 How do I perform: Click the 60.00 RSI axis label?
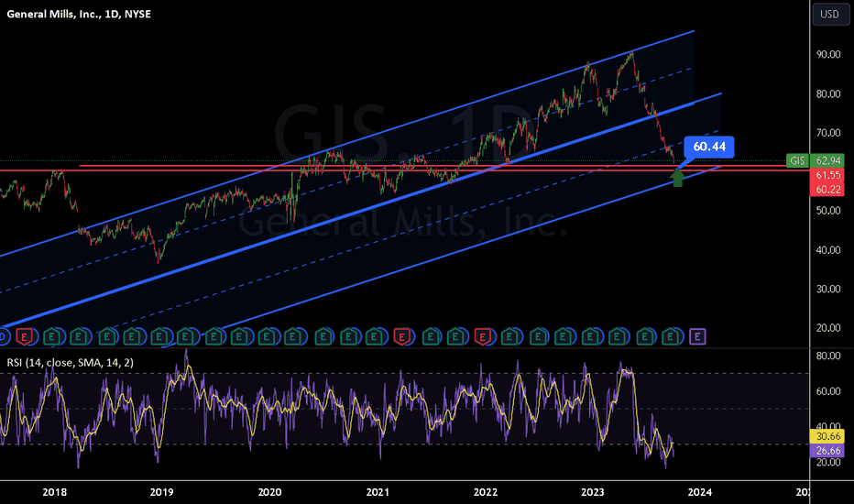click(827, 391)
